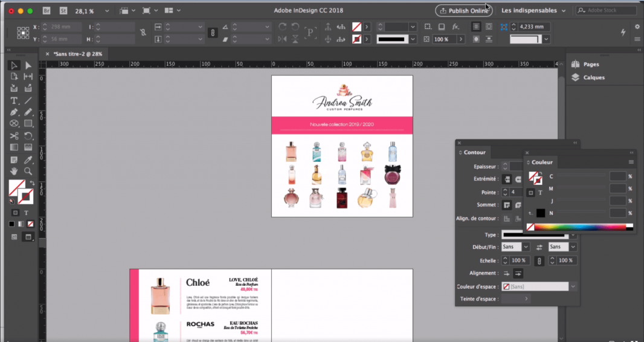Select the Gradient Feather tool
Viewport: 644px width, 342px height.
pyautogui.click(x=28, y=147)
